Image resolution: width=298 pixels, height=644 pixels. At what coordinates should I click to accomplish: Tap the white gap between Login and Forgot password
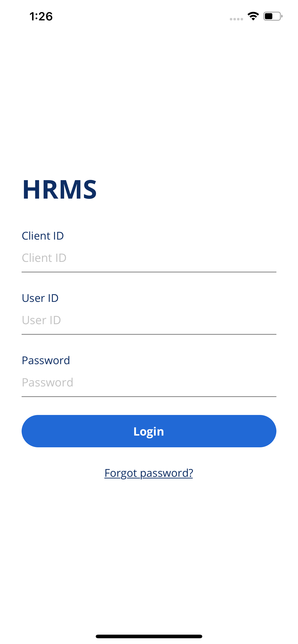click(149, 457)
